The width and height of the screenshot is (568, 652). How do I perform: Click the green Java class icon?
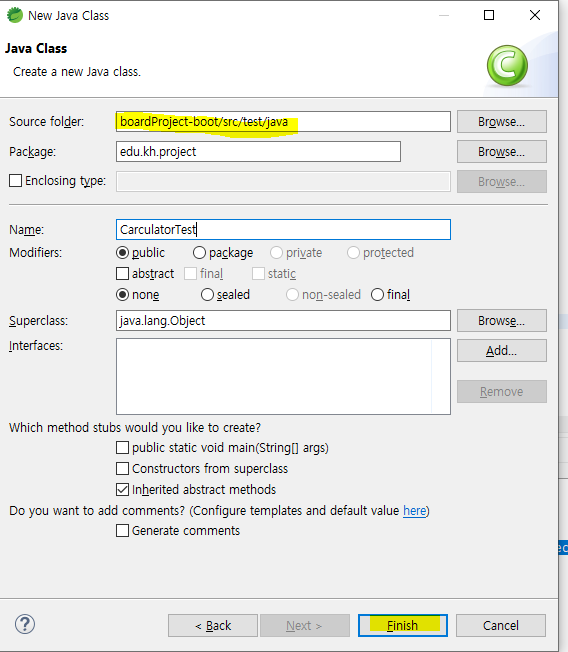tap(507, 65)
